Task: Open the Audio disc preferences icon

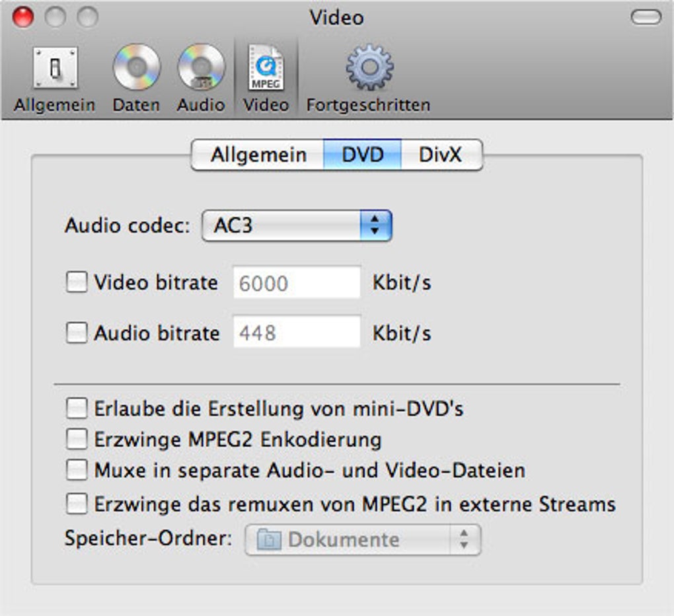Action: tap(201, 69)
